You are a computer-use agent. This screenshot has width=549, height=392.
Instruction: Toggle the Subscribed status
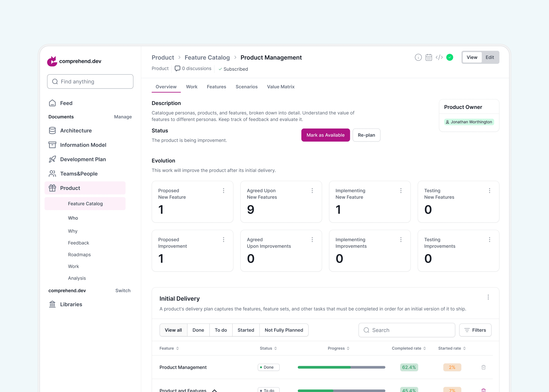233,69
